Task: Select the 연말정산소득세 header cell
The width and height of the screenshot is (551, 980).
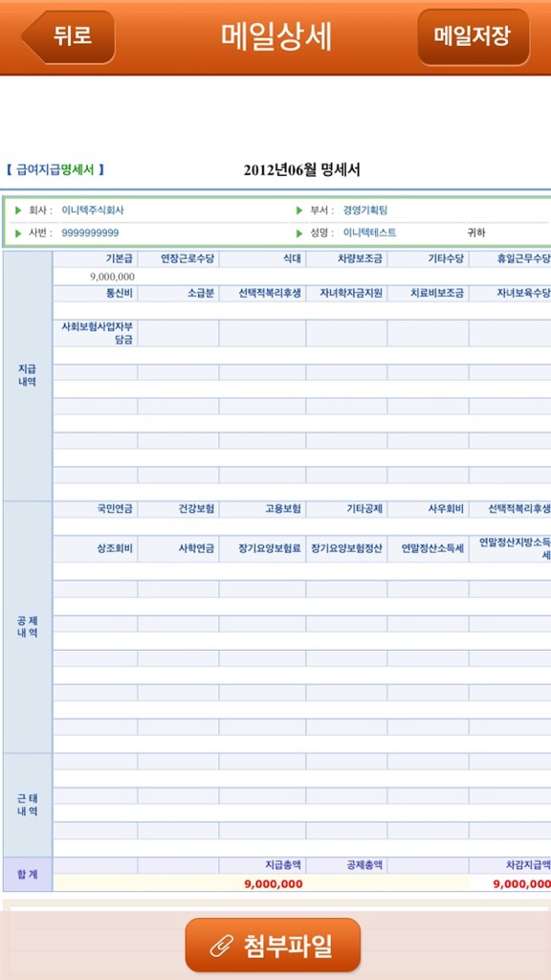Action: click(428, 548)
